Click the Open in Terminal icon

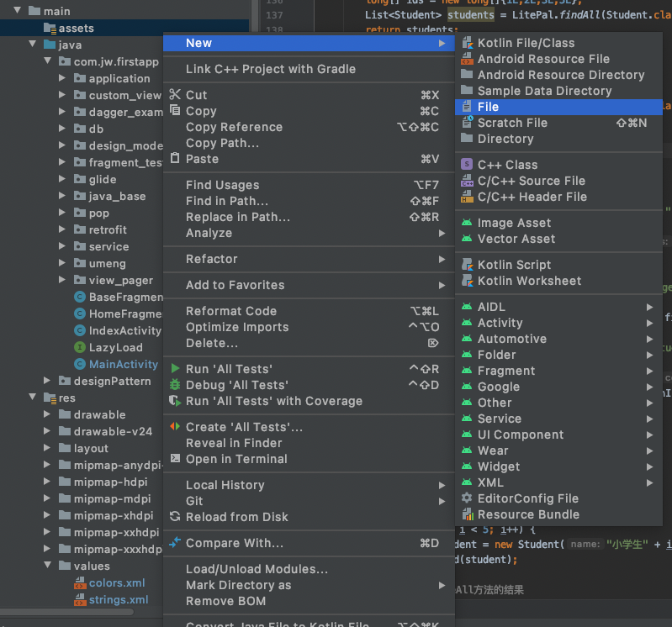pos(175,458)
